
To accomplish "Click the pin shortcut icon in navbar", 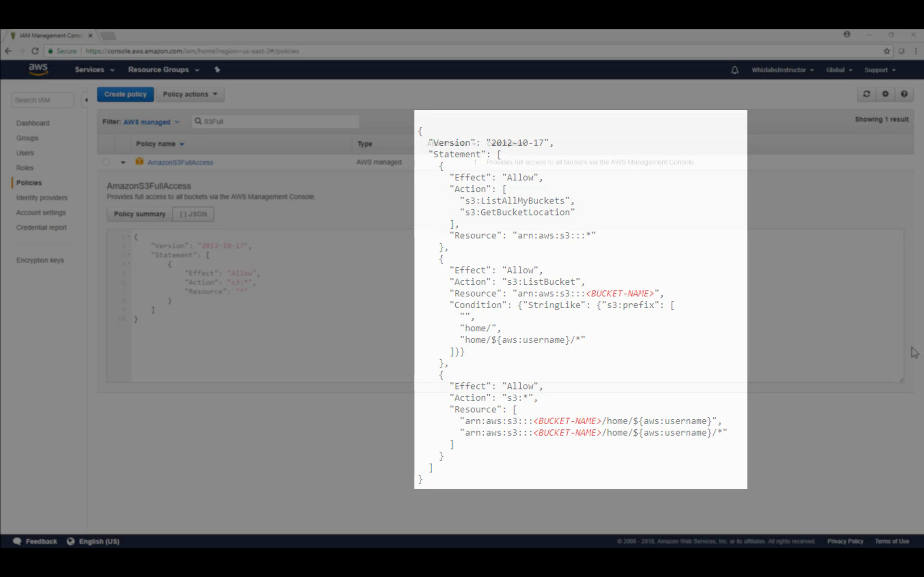I will [217, 70].
